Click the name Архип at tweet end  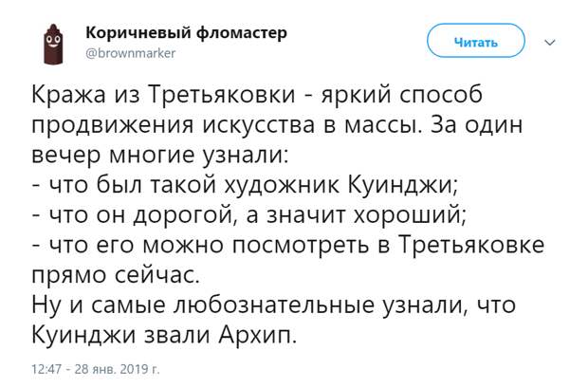(x=257, y=335)
